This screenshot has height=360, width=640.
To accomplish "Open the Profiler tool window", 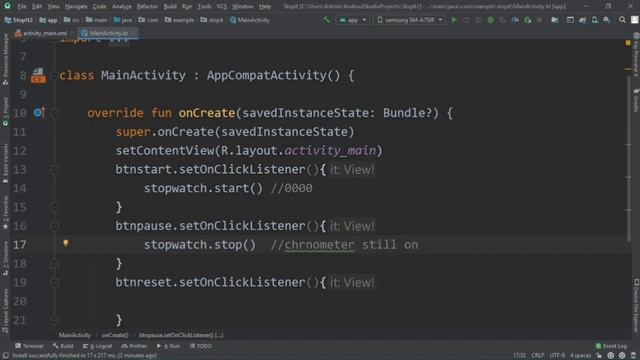I will [x=134, y=346].
